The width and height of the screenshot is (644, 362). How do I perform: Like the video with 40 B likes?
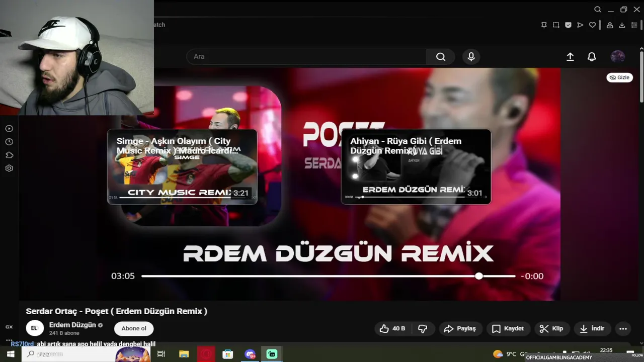point(393,328)
